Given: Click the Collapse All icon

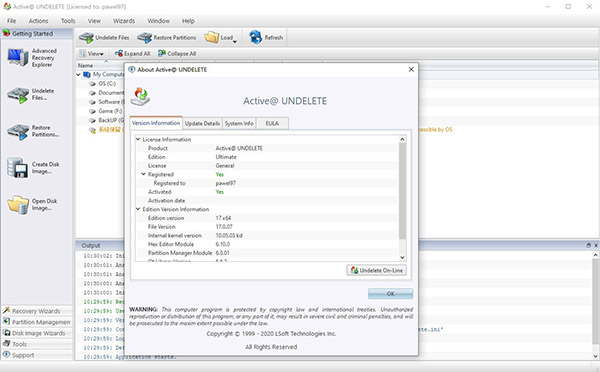Looking at the screenshot, I should [177, 54].
